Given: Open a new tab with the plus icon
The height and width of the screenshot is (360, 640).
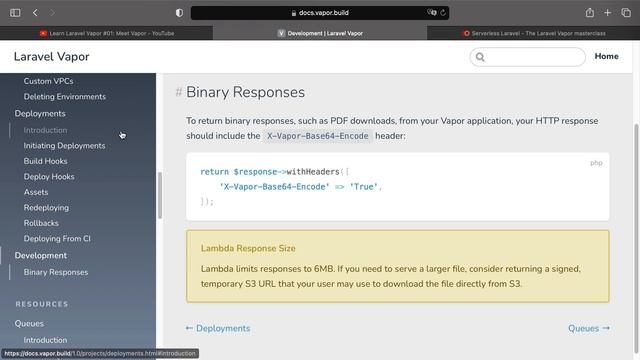Looking at the screenshot, I should 607,13.
